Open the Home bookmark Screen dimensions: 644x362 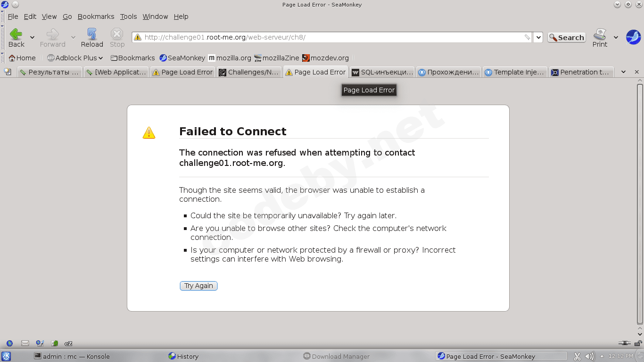pos(22,58)
